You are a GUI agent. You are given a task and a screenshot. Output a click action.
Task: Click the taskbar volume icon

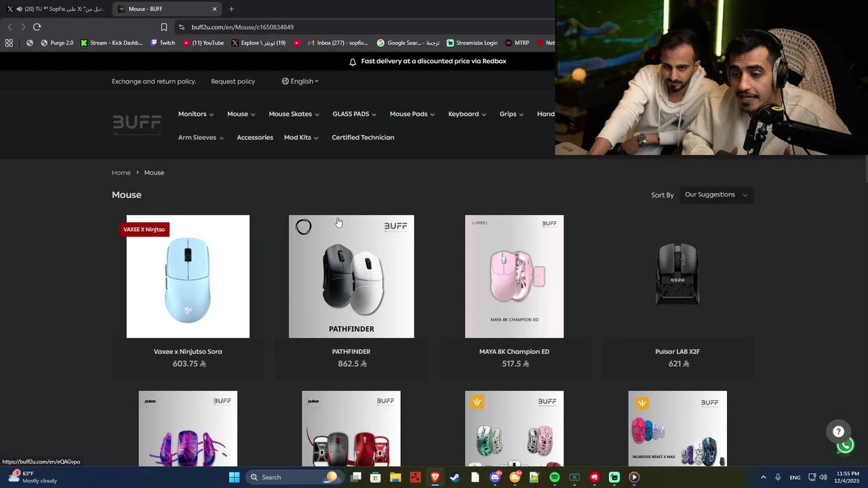(x=823, y=477)
